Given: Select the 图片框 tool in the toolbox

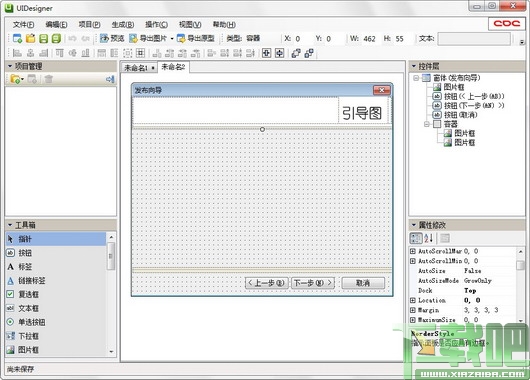Looking at the screenshot, I should coord(56,350).
